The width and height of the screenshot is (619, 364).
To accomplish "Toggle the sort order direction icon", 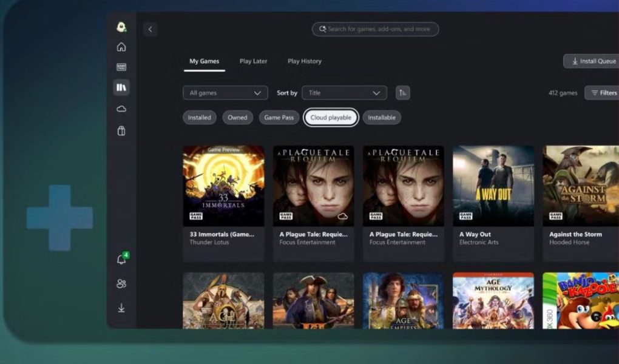I will point(403,93).
